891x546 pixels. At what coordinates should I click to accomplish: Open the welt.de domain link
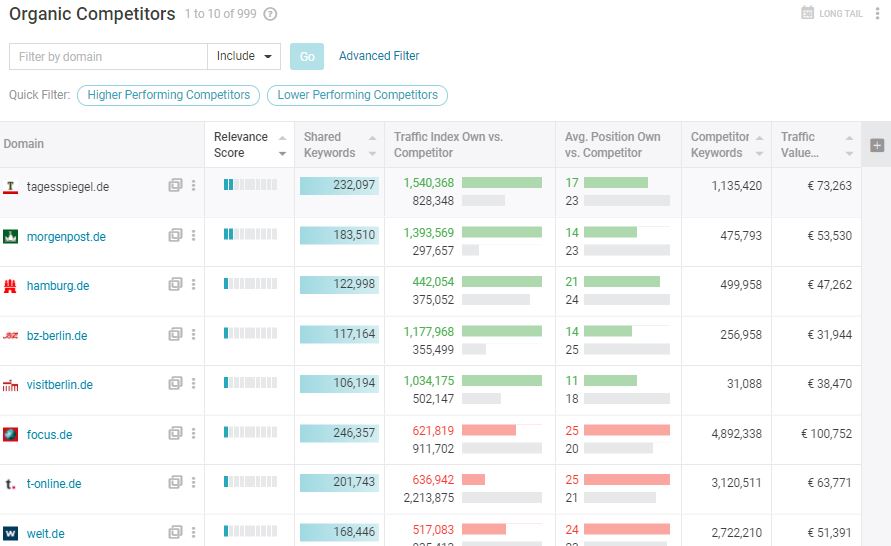pyautogui.click(x=45, y=534)
